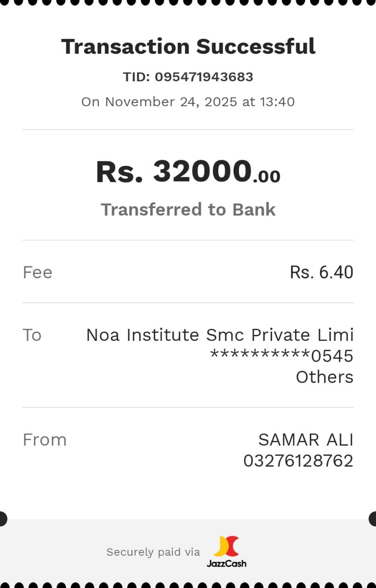The height and width of the screenshot is (588, 376).
Task: Click the November 24, 2025 date line
Action: pyautogui.click(x=188, y=102)
